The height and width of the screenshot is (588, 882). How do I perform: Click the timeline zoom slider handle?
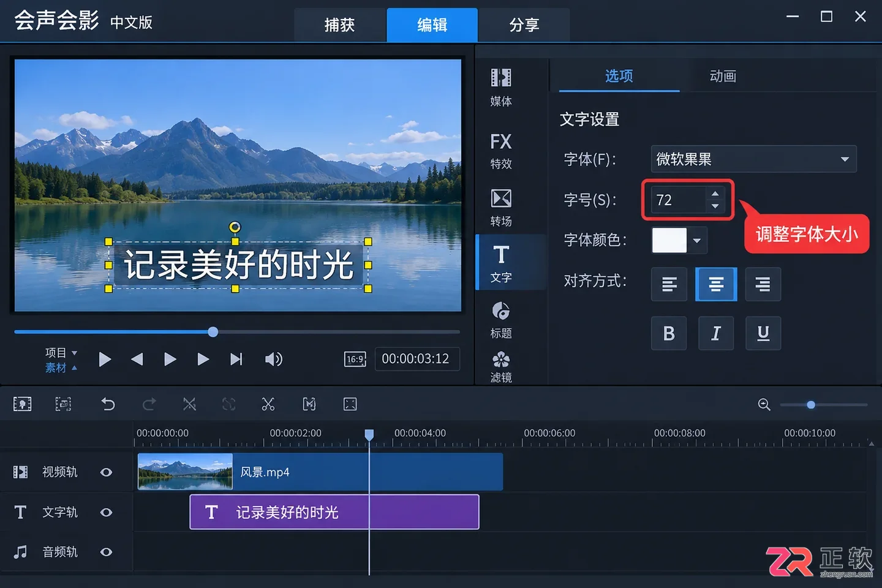(x=811, y=405)
